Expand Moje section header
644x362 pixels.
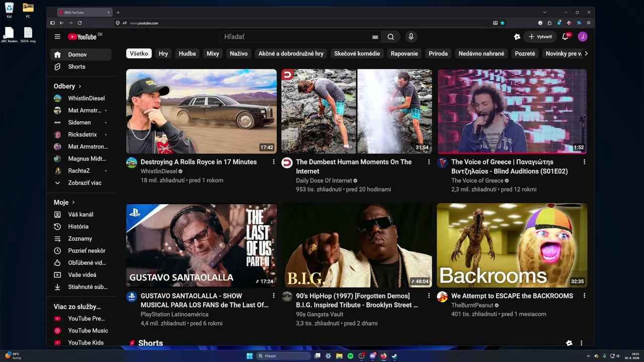point(64,202)
